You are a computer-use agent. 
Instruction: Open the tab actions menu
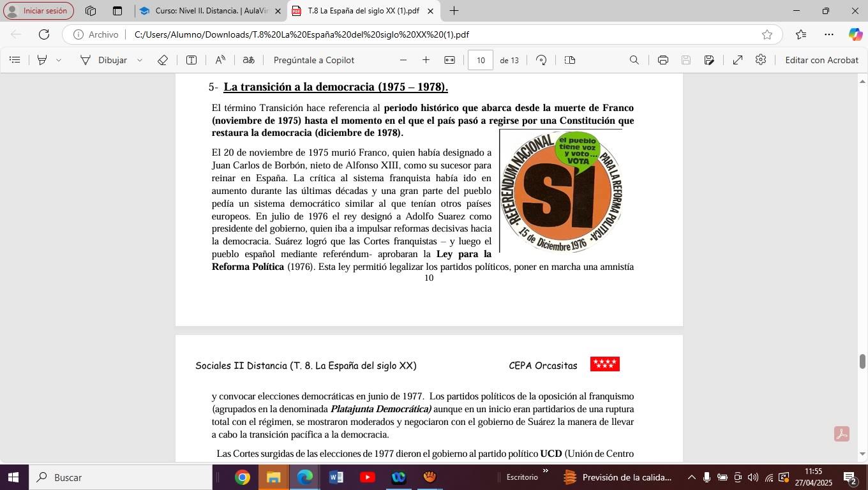(117, 11)
